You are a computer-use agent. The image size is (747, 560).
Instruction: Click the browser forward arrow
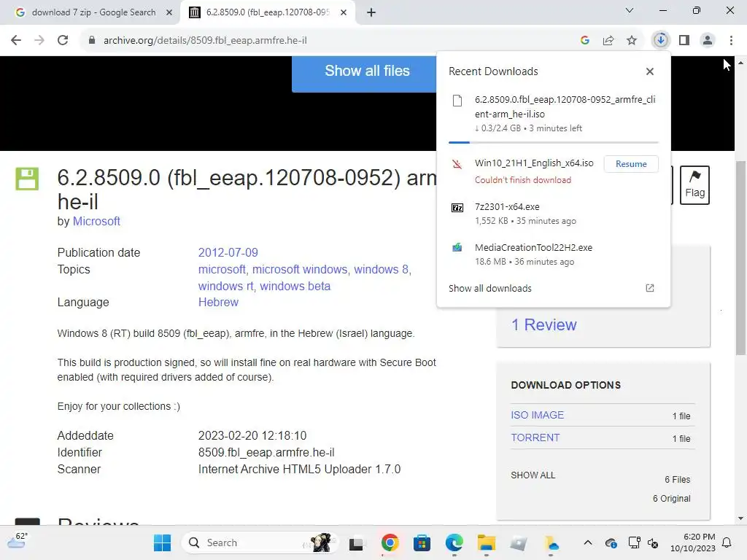tap(39, 41)
